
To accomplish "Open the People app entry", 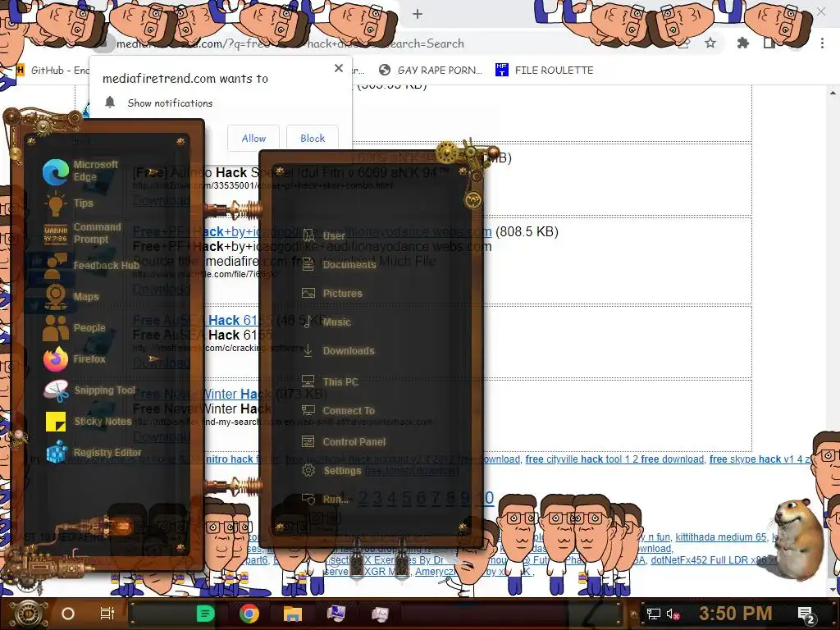I will 75,327.
